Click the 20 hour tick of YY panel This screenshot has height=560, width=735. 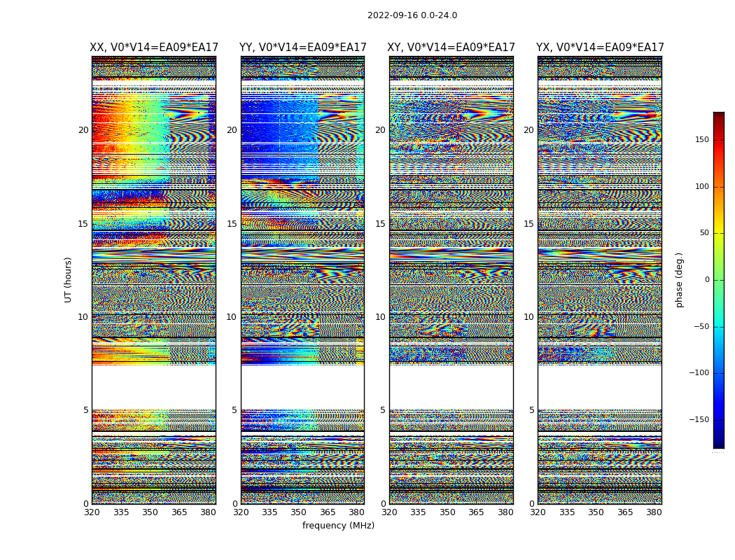click(x=232, y=130)
